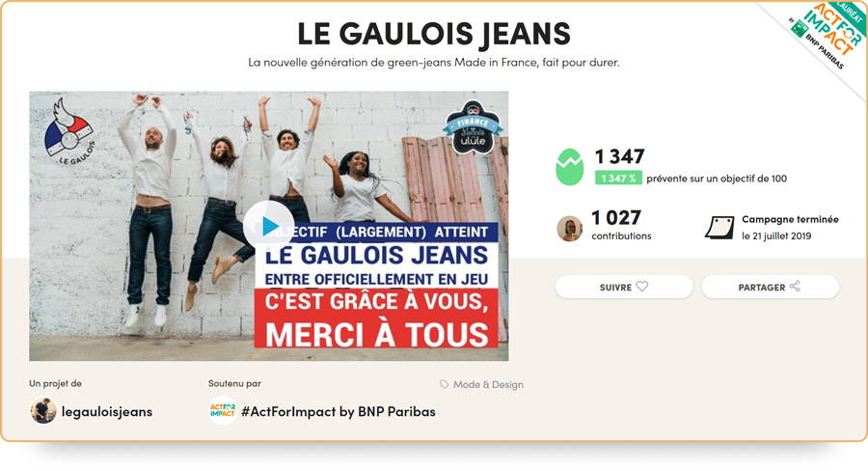868x471 pixels.
Task: Click the heart icon on Suivre button
Action: (641, 287)
